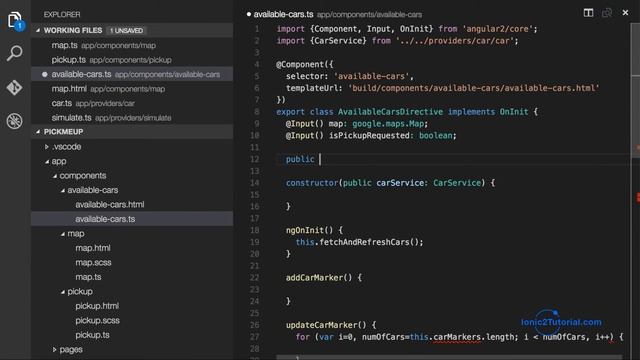The height and width of the screenshot is (360, 640).
Task: Open map.scss file
Action: [x=132, y=262]
